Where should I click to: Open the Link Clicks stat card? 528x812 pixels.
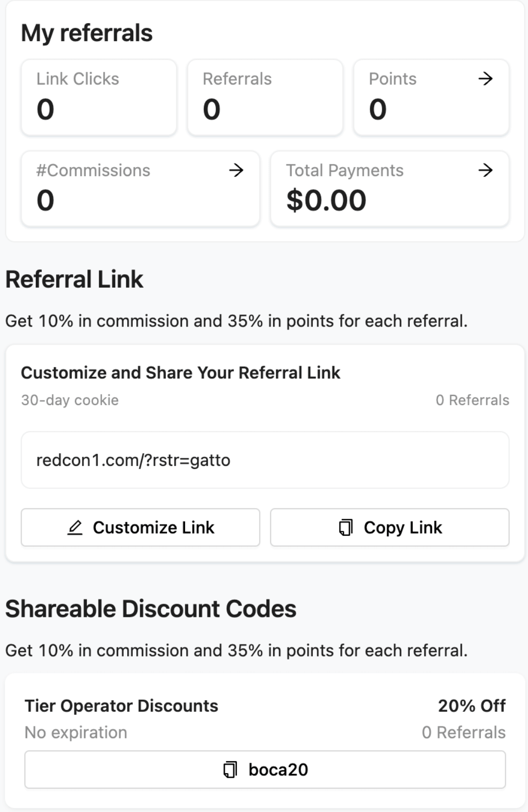coord(99,98)
